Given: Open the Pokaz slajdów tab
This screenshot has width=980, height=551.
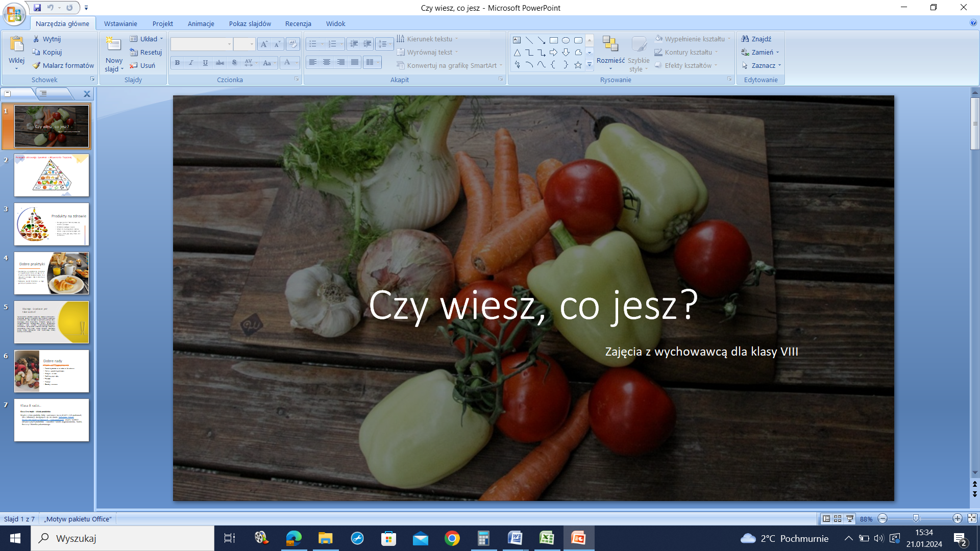Looking at the screenshot, I should [x=250, y=23].
